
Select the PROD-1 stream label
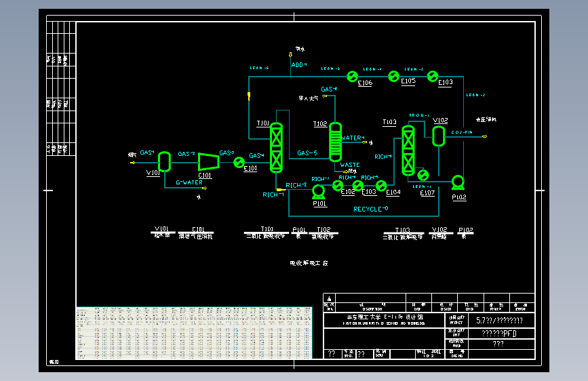coord(419,115)
